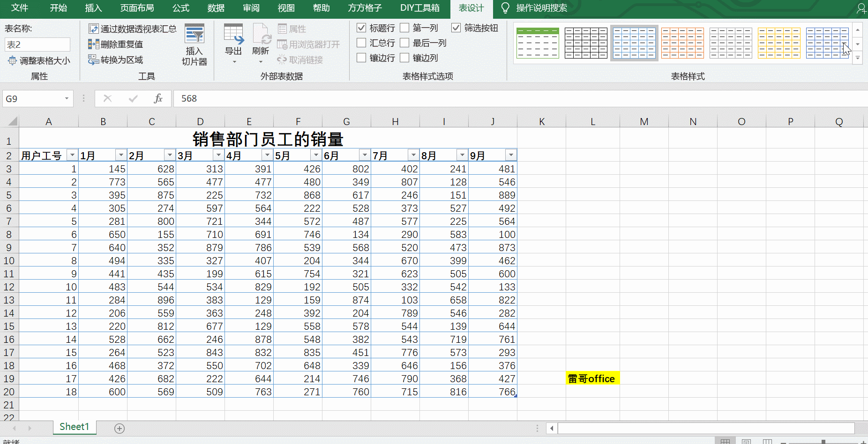This screenshot has height=444, width=868.
Task: Click next sheet navigation arrow
Action: point(30,428)
